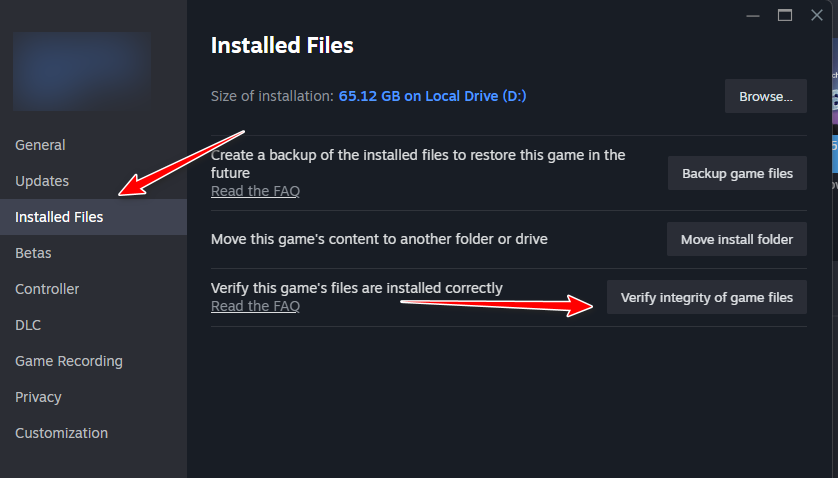
Task: Switch to the Privacy tab
Action: point(38,397)
